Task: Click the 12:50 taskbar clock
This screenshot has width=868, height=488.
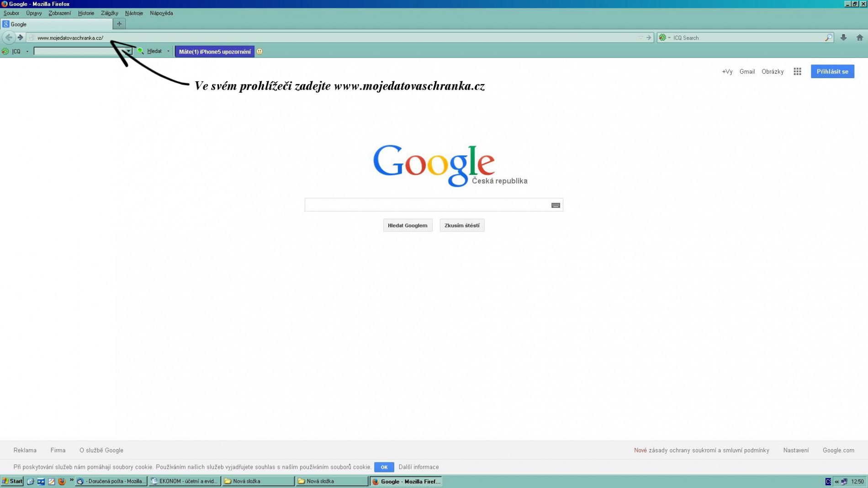Action: 857,482
